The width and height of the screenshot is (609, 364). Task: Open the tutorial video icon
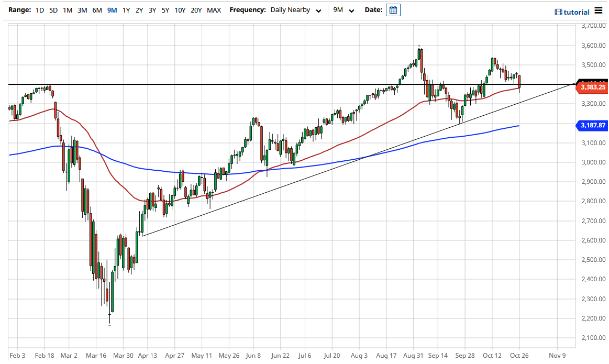(559, 12)
